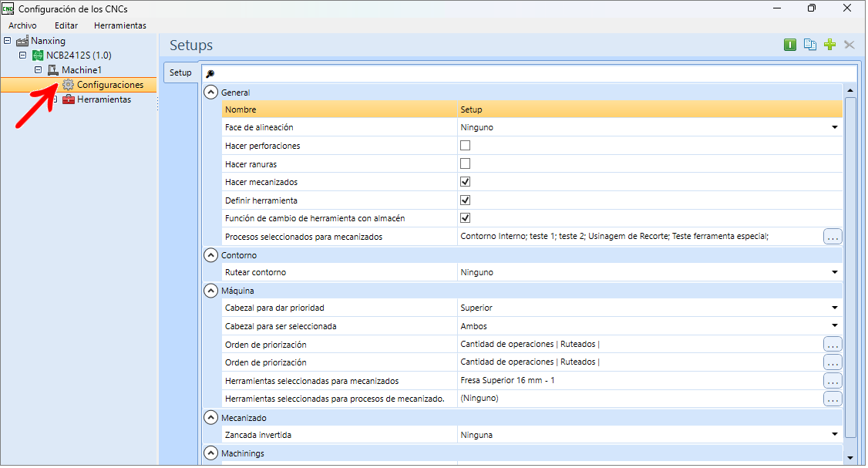Click the Configuraciones gear icon

point(68,85)
